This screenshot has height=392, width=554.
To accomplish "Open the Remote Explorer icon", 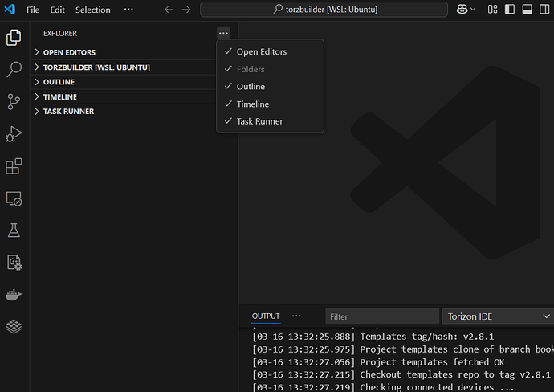I will 14,198.
